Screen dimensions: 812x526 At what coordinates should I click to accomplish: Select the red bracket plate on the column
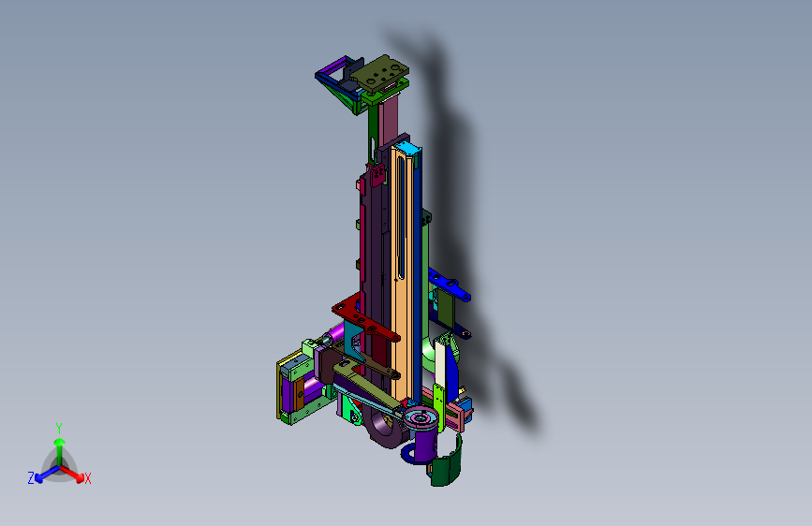coord(364,318)
